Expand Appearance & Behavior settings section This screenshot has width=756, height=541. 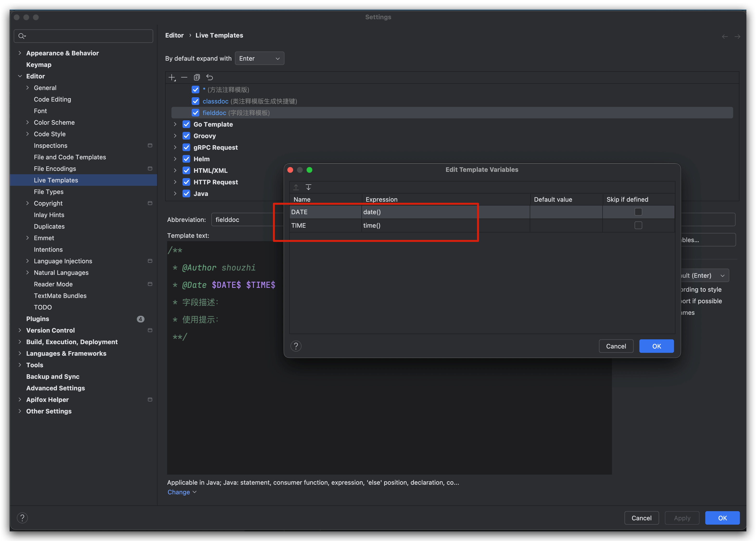pyautogui.click(x=20, y=53)
